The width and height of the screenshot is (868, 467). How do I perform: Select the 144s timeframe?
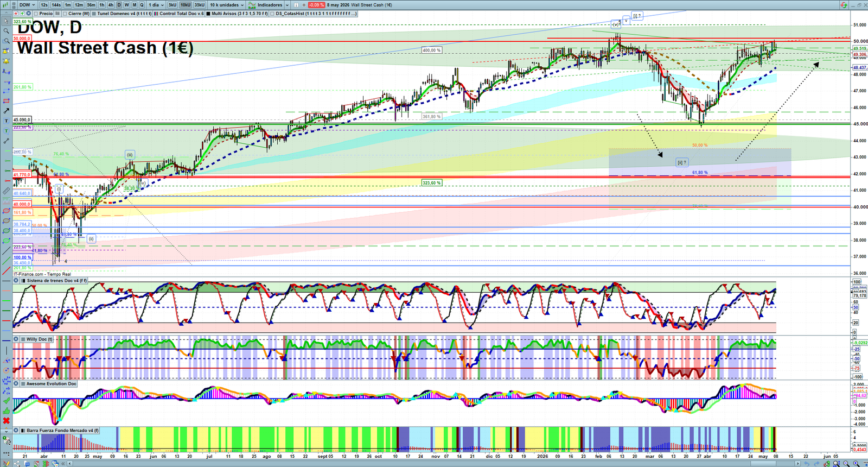(x=56, y=5)
